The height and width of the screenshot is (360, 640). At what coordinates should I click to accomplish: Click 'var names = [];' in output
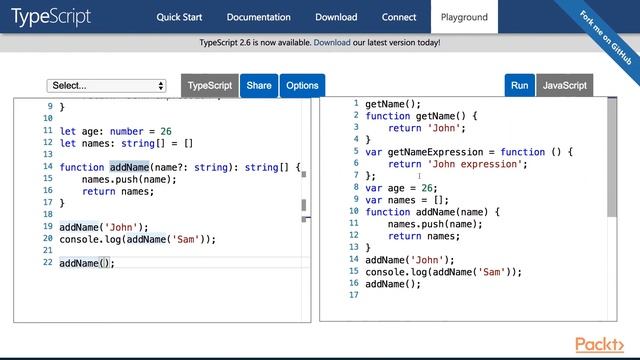pyautogui.click(x=407, y=200)
